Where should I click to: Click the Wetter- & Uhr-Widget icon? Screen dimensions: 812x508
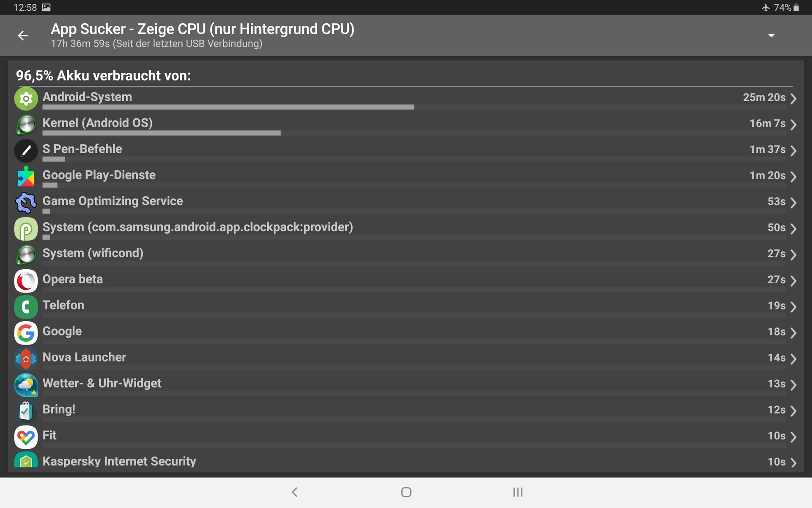[x=26, y=385]
